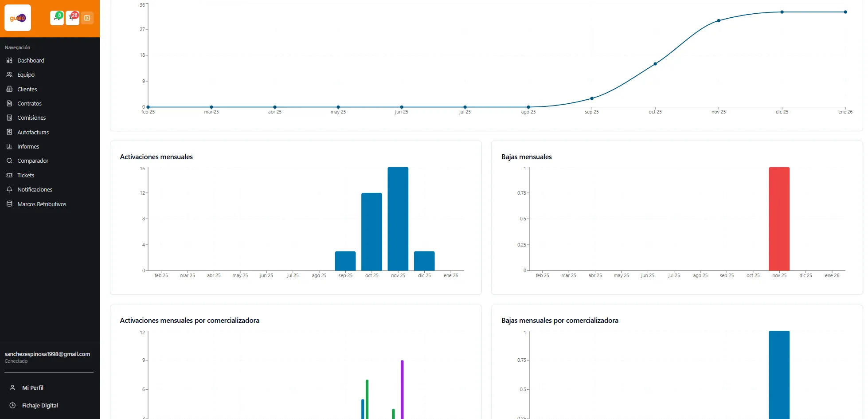Open the users button with green 8 badge
The height and width of the screenshot is (419, 868).
[x=57, y=18]
